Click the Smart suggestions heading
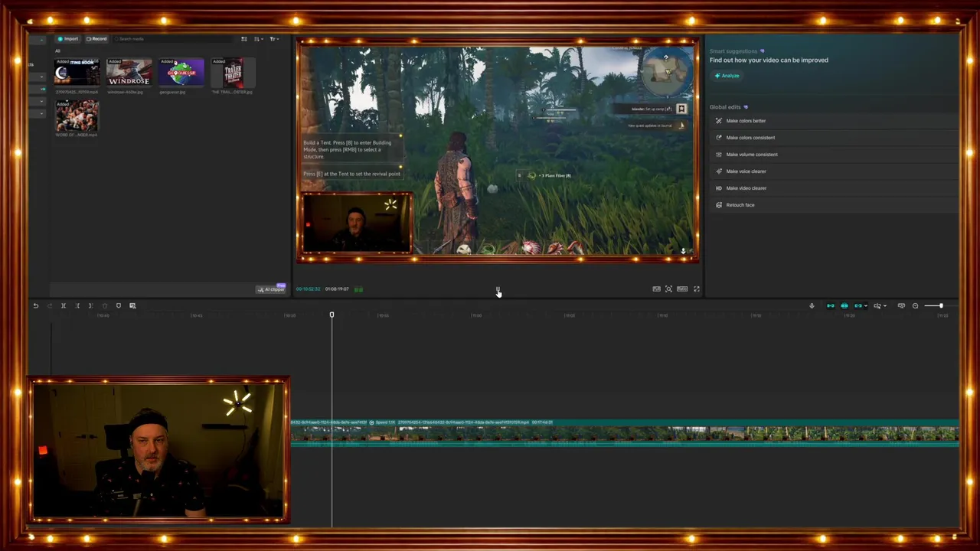980x551 pixels. (733, 51)
